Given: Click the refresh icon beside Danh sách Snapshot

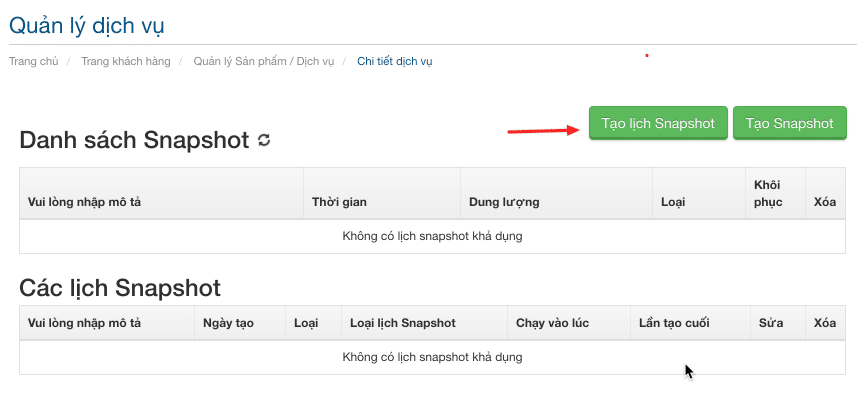Looking at the screenshot, I should point(264,141).
